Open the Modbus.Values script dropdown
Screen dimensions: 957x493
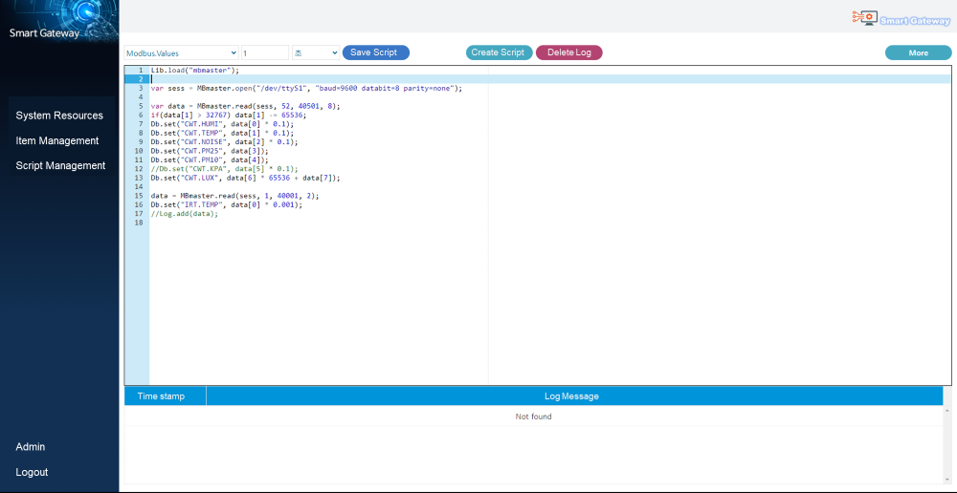181,53
